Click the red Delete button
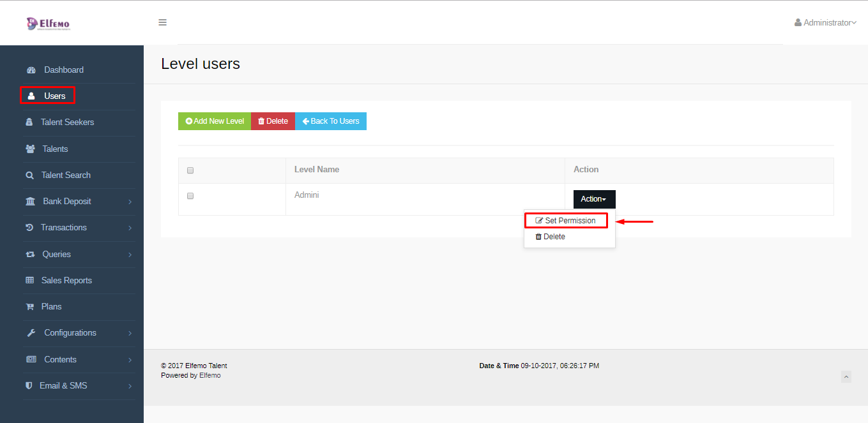Screen dimensions: 868x423 click(x=273, y=121)
